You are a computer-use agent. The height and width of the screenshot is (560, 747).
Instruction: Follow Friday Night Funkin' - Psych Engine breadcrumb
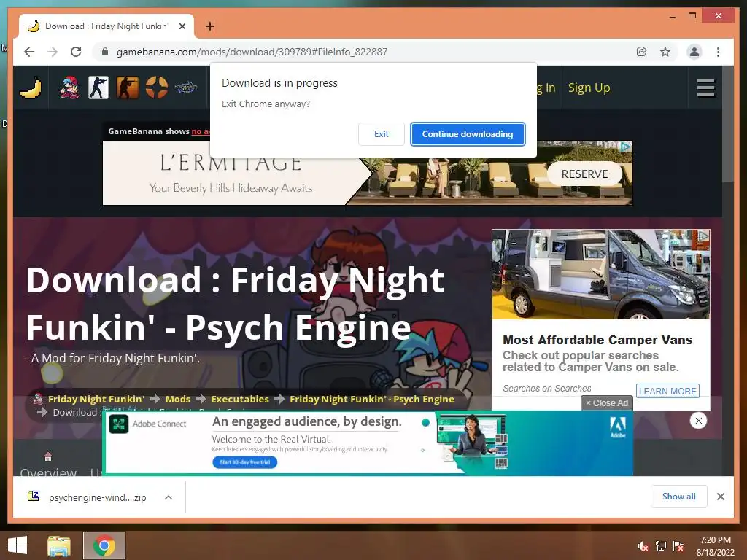[x=371, y=399]
